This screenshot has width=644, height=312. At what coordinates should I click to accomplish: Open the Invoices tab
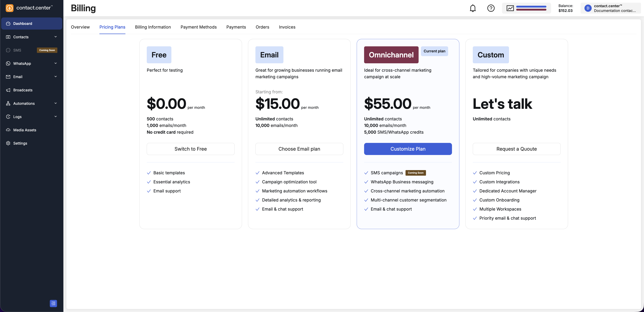pyautogui.click(x=287, y=27)
